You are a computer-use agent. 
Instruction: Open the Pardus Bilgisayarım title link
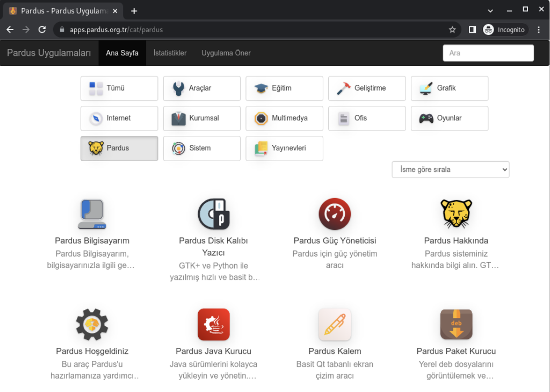pos(92,241)
